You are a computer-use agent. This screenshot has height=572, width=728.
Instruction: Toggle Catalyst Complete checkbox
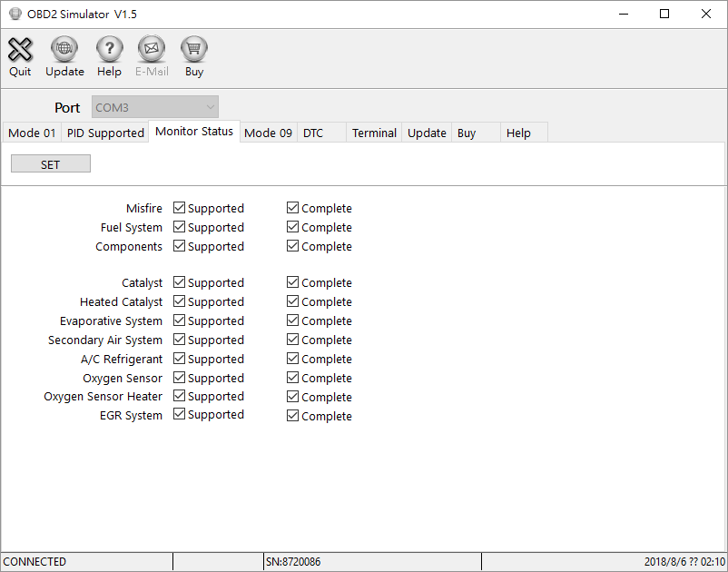click(293, 283)
